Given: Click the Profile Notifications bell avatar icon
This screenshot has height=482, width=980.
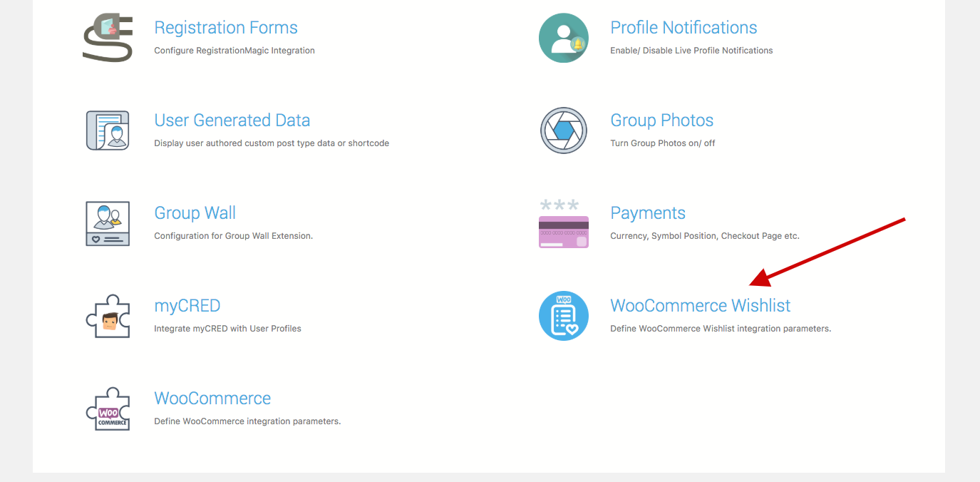Looking at the screenshot, I should (x=563, y=38).
